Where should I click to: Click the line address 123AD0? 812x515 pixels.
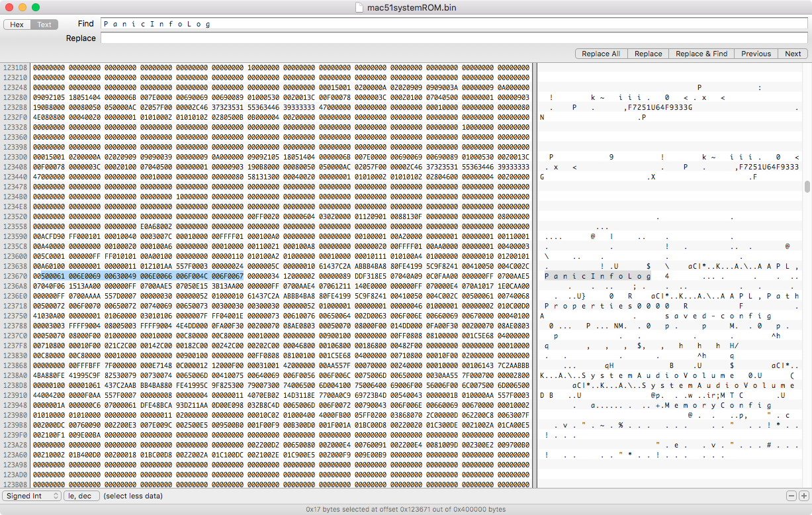(15, 475)
